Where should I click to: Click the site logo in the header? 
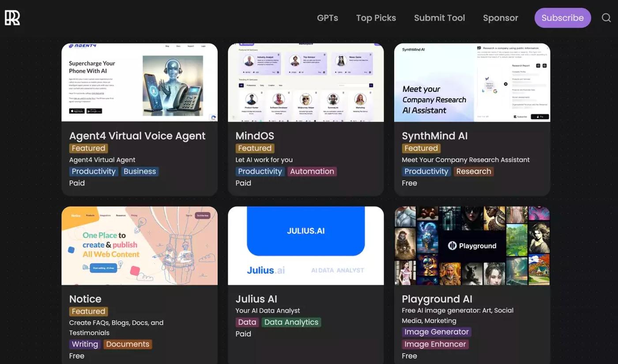(x=12, y=18)
